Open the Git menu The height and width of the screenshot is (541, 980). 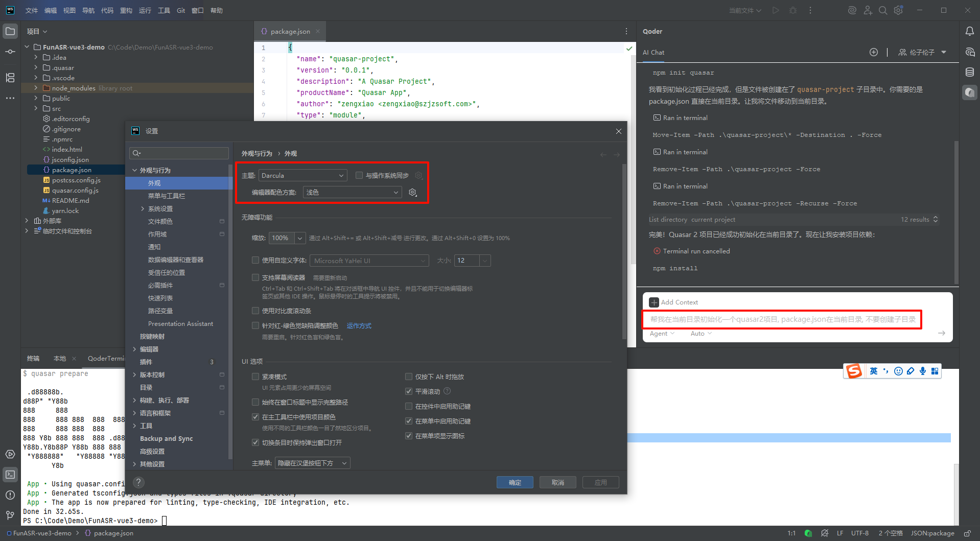181,10
